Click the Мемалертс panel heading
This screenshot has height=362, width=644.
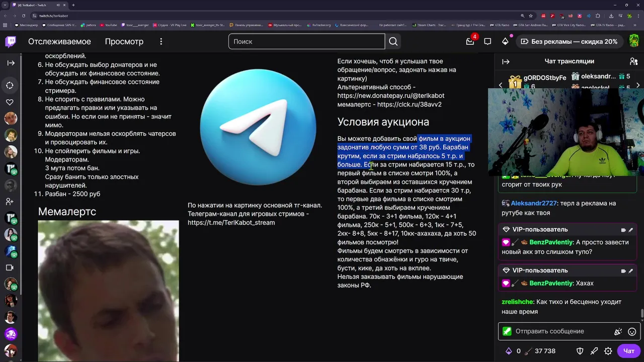[67, 212]
